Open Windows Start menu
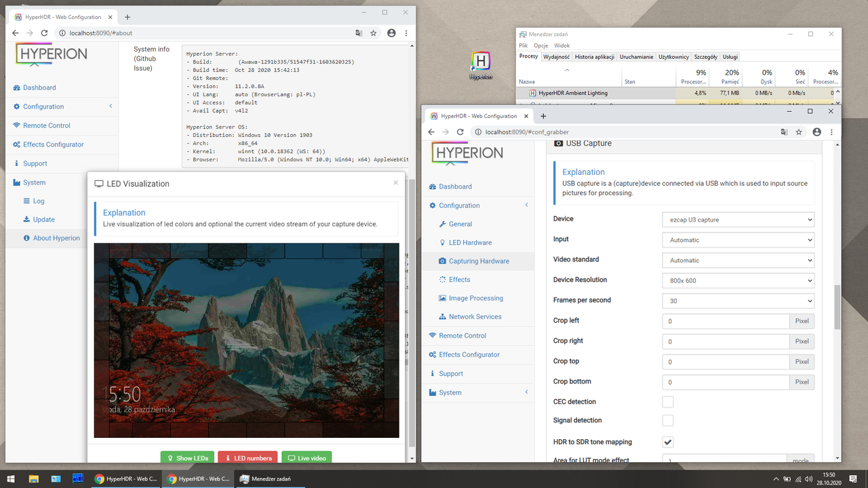 pos(11,479)
